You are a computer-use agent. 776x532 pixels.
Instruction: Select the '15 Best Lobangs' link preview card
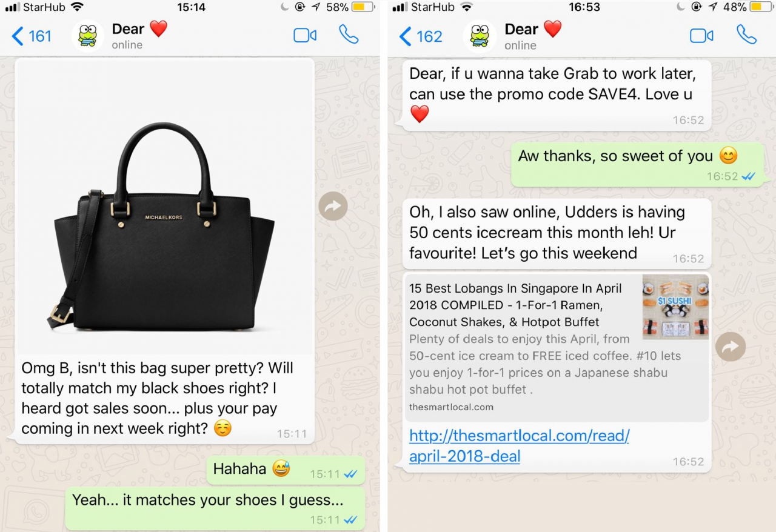(557, 347)
